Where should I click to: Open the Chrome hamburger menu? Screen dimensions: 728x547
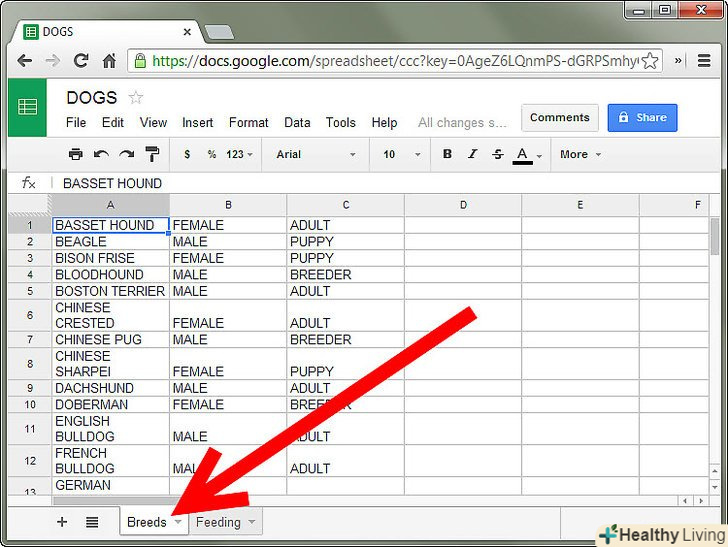[704, 61]
